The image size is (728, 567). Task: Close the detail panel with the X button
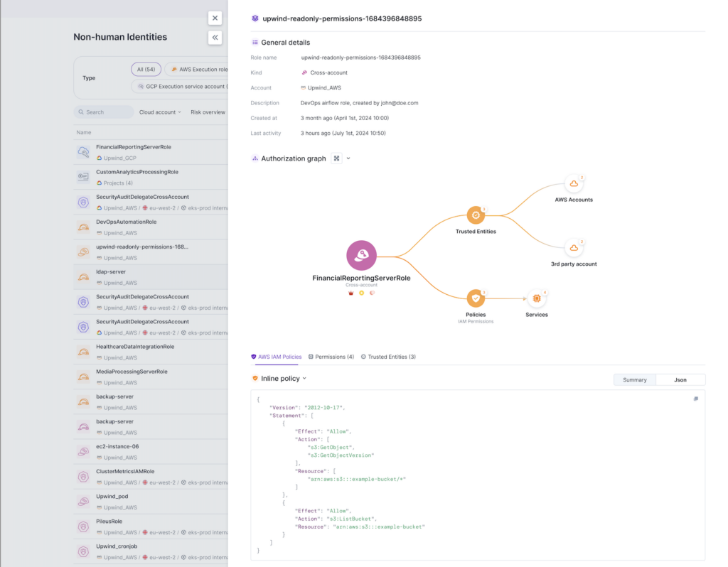(215, 18)
